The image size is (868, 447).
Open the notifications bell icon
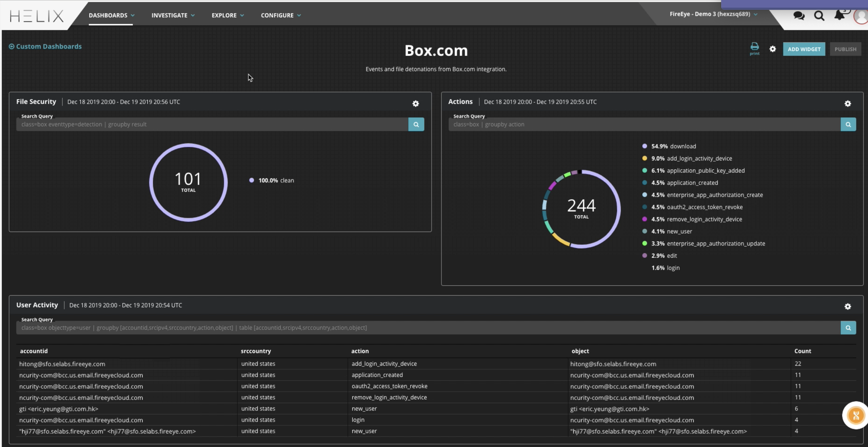[x=840, y=15]
